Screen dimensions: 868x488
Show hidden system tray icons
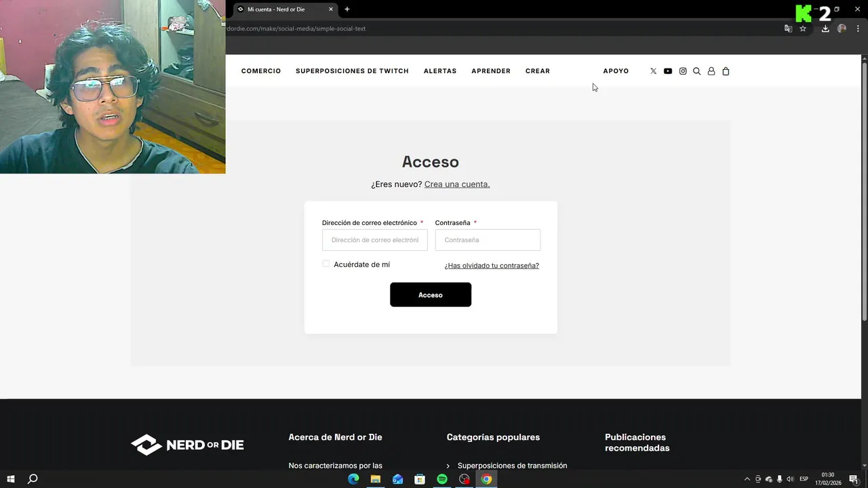pos(747,479)
